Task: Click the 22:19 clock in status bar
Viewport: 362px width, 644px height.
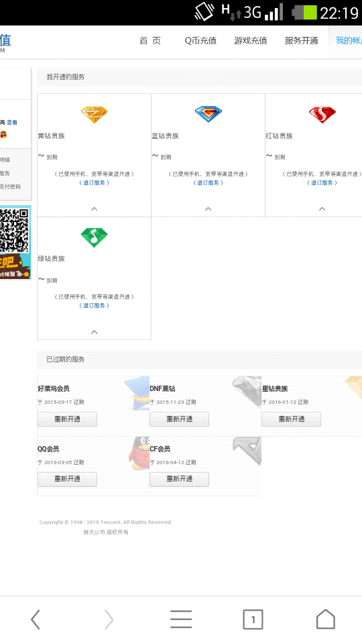Action: pyautogui.click(x=339, y=13)
